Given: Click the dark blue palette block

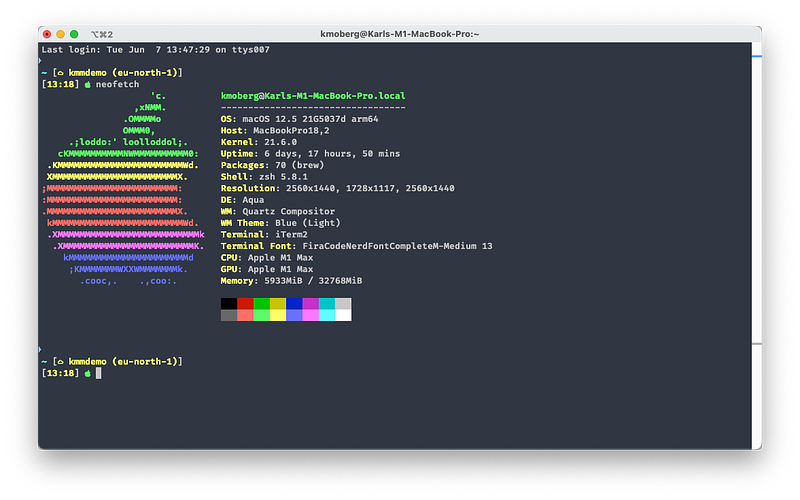Looking at the screenshot, I should [x=294, y=304].
